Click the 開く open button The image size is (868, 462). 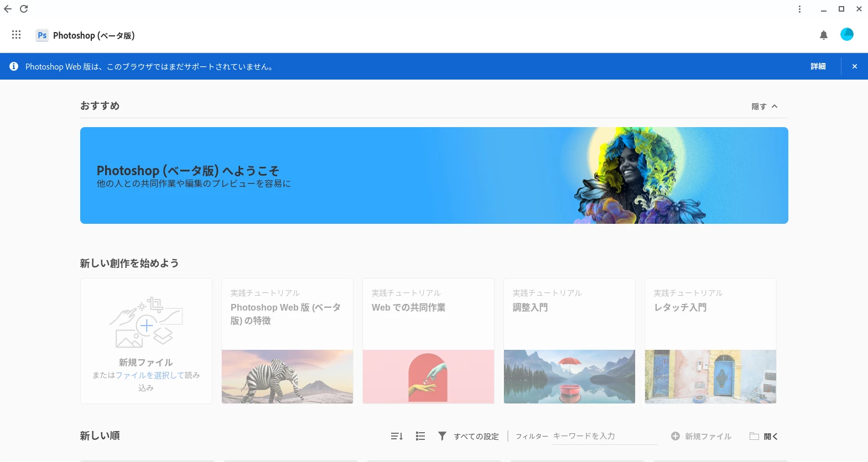point(763,436)
